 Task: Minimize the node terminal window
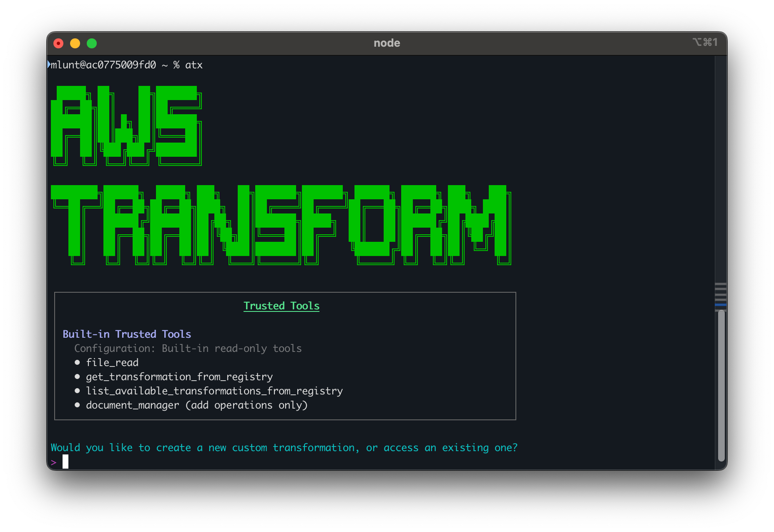(x=75, y=43)
